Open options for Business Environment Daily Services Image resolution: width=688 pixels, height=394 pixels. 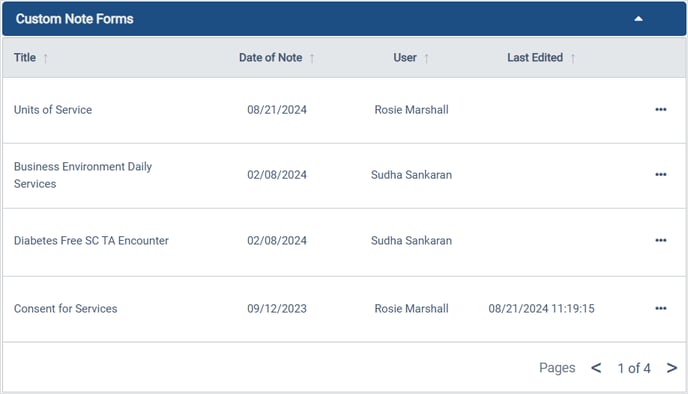point(661,175)
